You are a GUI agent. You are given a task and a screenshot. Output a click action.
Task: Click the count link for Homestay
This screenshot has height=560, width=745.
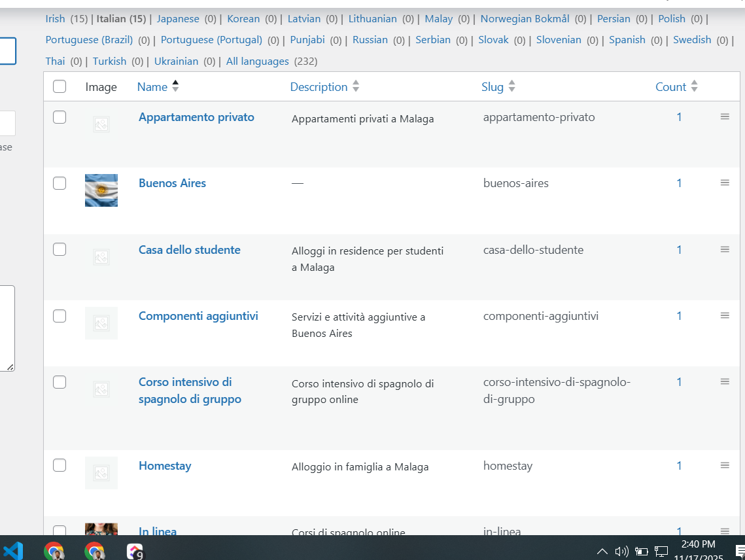click(x=679, y=466)
